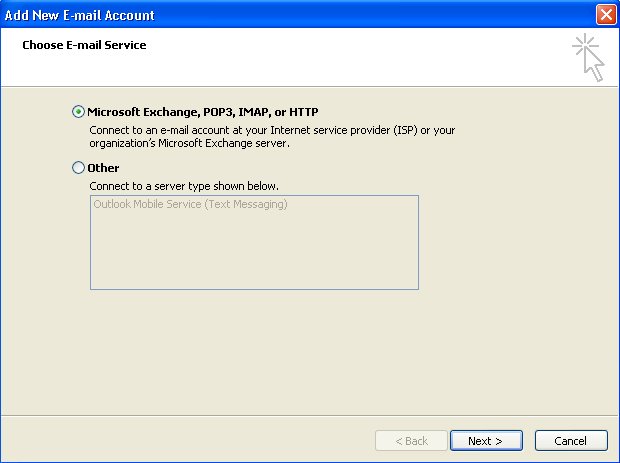This screenshot has width=620, height=463.
Task: Click the organization's Microsoft Exchange server text line
Action: click(189, 143)
